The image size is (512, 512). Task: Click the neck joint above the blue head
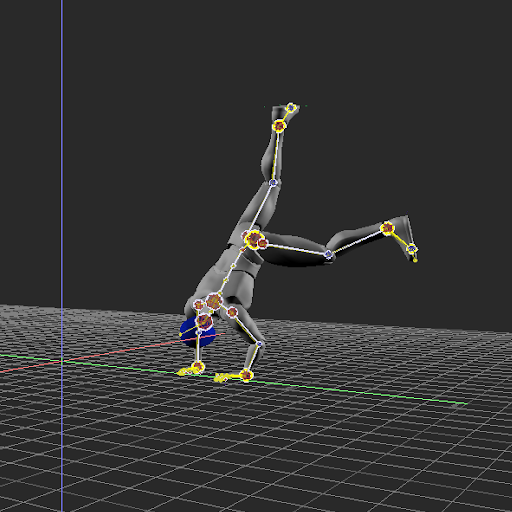point(204,321)
